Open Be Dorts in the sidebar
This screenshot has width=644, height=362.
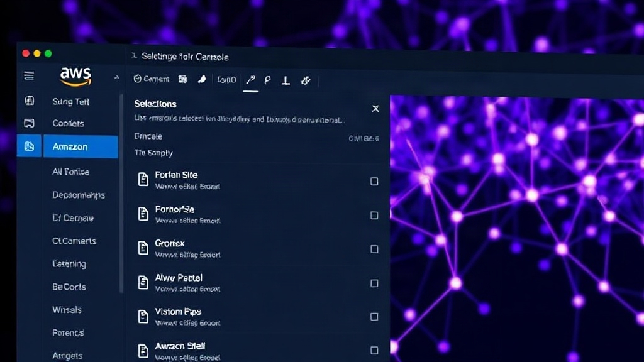(x=69, y=287)
